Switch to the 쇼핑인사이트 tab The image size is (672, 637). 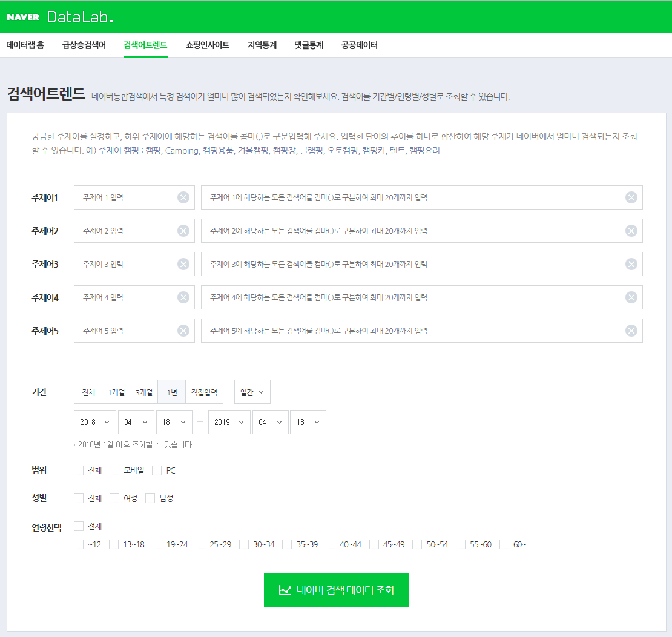click(x=208, y=45)
